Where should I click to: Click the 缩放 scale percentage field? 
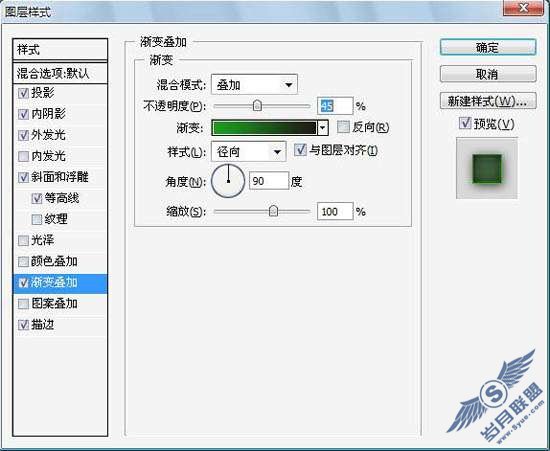coord(335,211)
